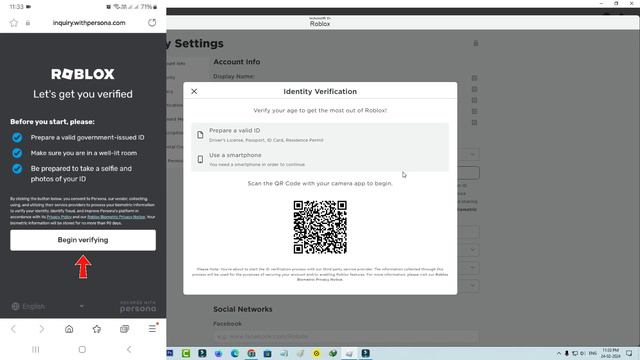Open the yellow circle icon in the taskbar
Viewport: 640px width, 360px height.
[316, 353]
